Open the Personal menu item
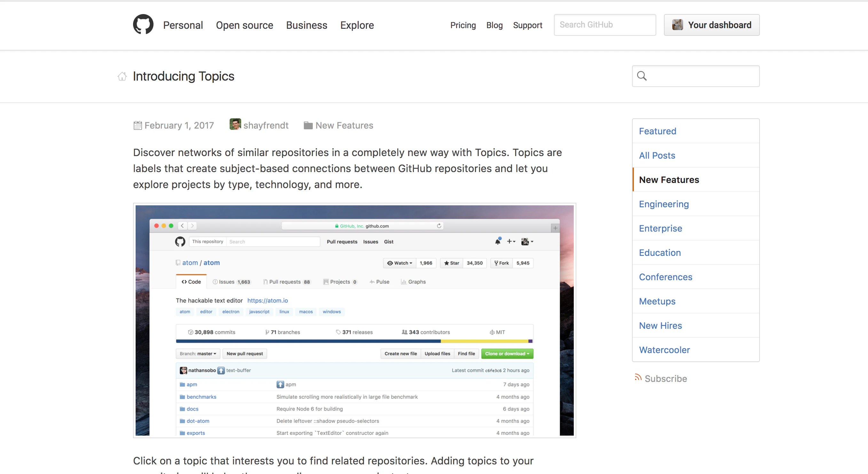The width and height of the screenshot is (868, 474). point(183,25)
